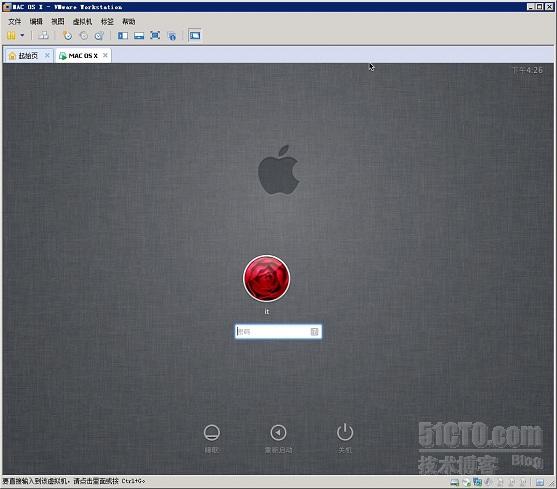Open the 视图 menu

point(58,22)
